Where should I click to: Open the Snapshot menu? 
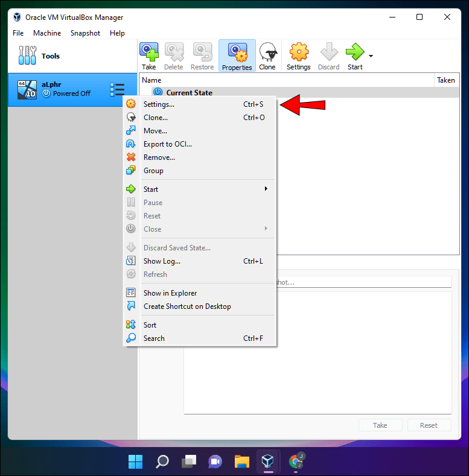click(x=85, y=33)
